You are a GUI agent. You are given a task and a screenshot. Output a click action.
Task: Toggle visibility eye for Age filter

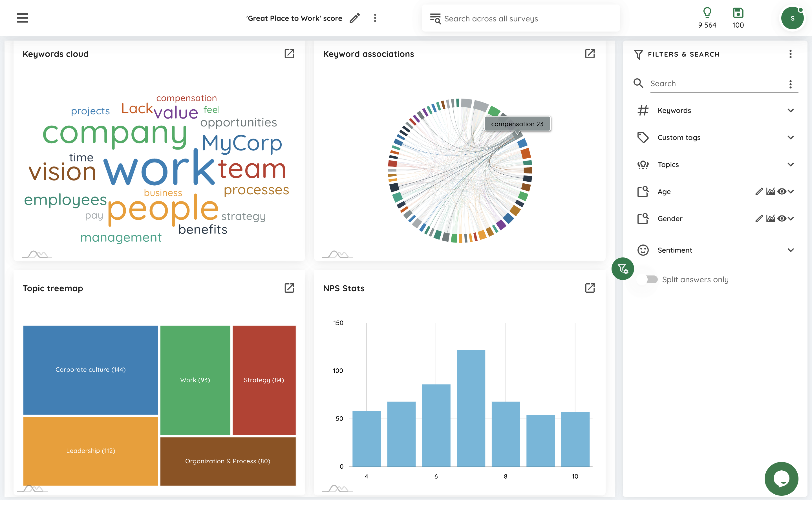782,192
